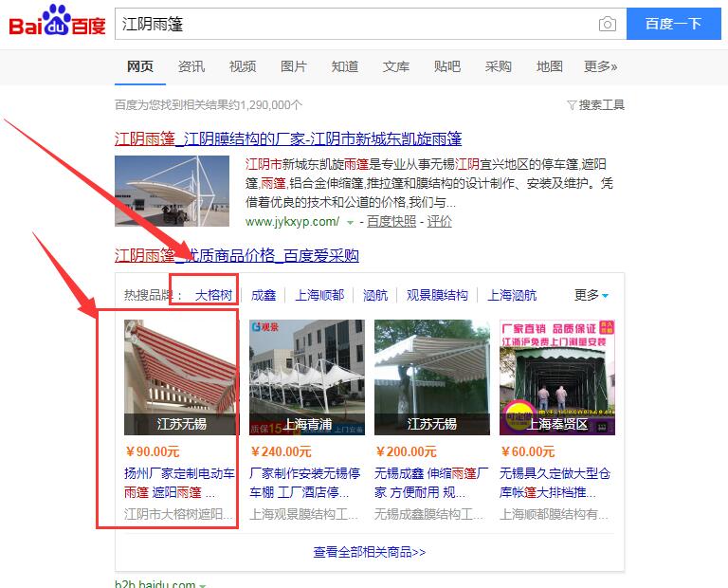The image size is (728, 588).
Task: Click the 评价 link
Action: (439, 221)
